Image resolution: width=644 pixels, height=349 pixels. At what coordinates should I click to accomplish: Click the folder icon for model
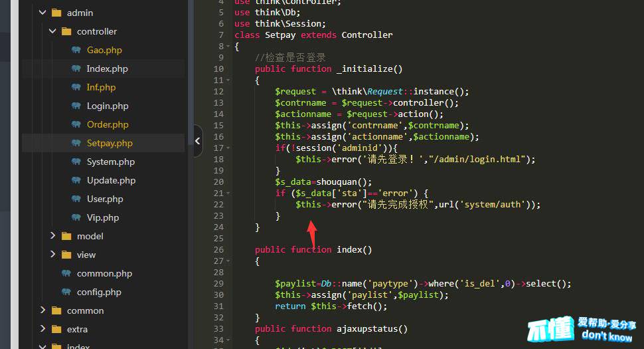(66, 236)
